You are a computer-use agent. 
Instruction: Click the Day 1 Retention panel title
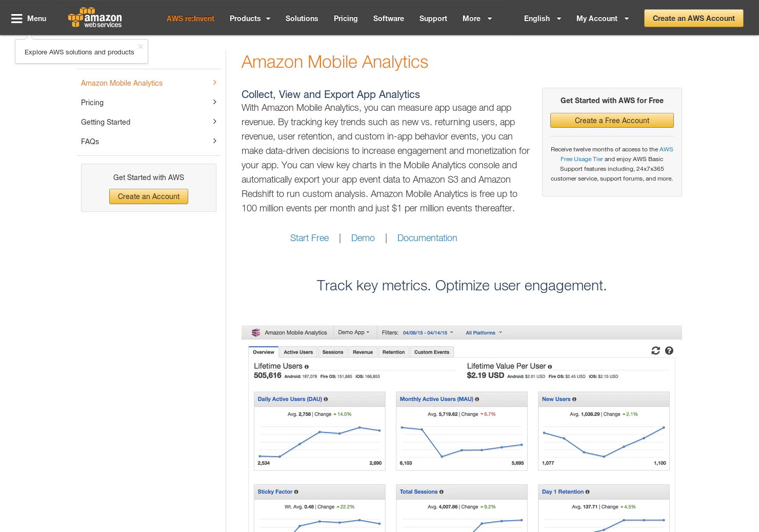coord(563,492)
